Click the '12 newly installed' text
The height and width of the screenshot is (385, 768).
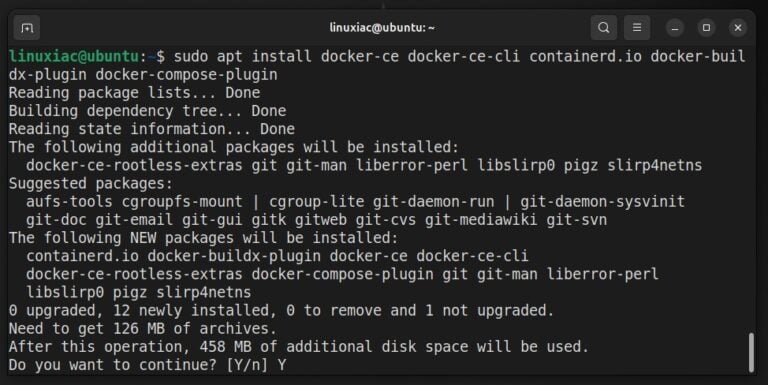point(191,310)
